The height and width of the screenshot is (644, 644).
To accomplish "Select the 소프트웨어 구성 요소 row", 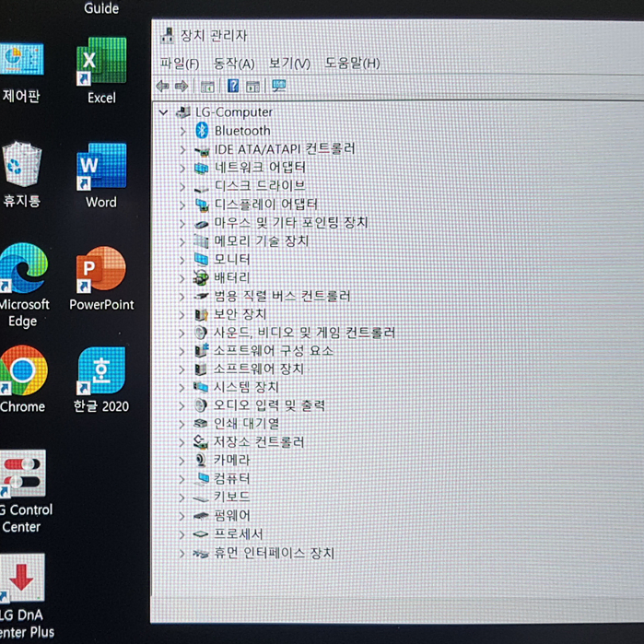I will click(273, 351).
